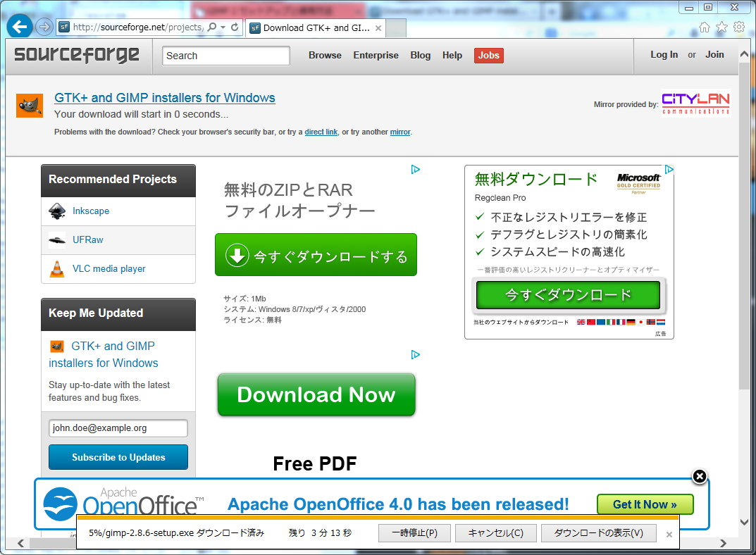Open the Browse menu
This screenshot has height=555, width=756.
point(325,56)
